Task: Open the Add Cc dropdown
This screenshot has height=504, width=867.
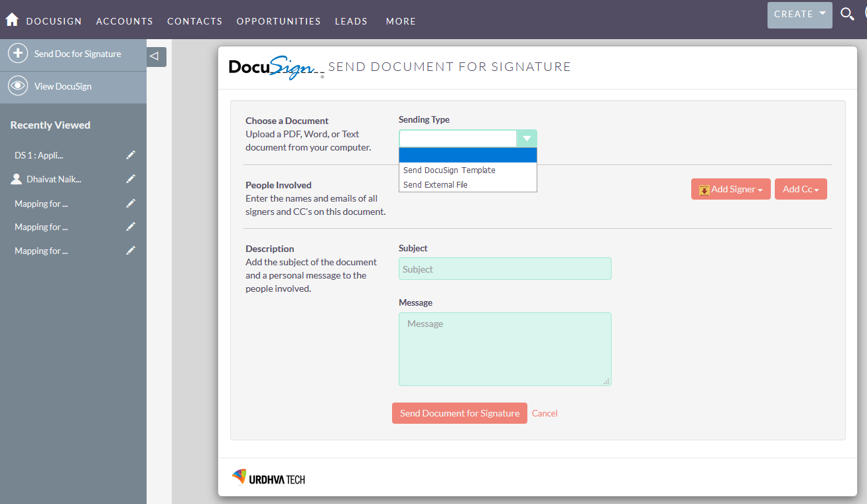Action: 801,189
